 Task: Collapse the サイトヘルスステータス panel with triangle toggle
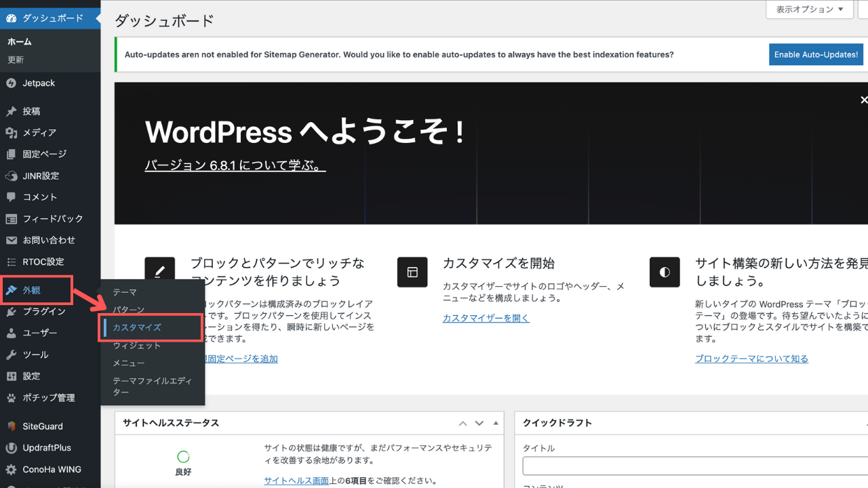click(x=496, y=424)
